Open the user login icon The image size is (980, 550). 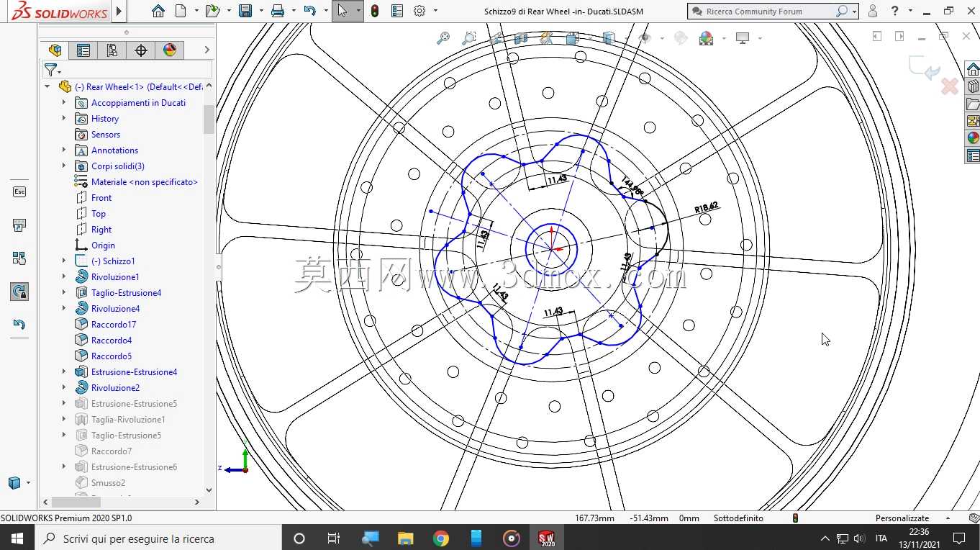[873, 11]
